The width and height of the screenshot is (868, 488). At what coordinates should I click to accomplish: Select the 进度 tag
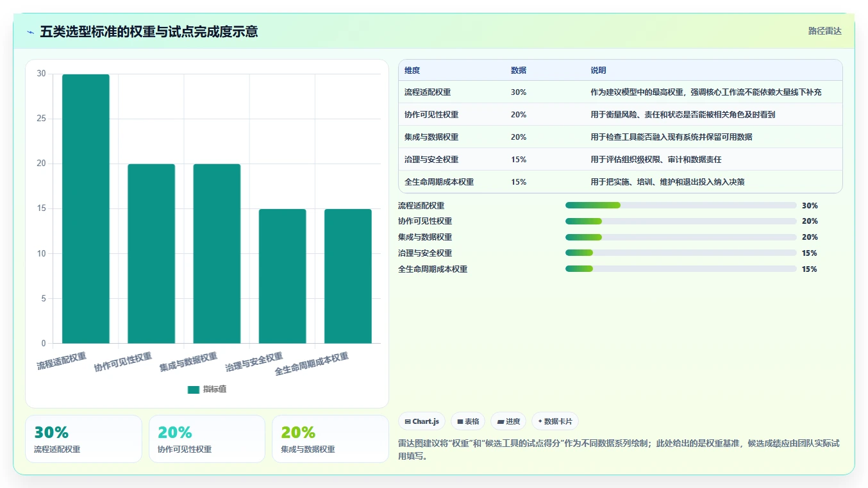pyautogui.click(x=508, y=421)
